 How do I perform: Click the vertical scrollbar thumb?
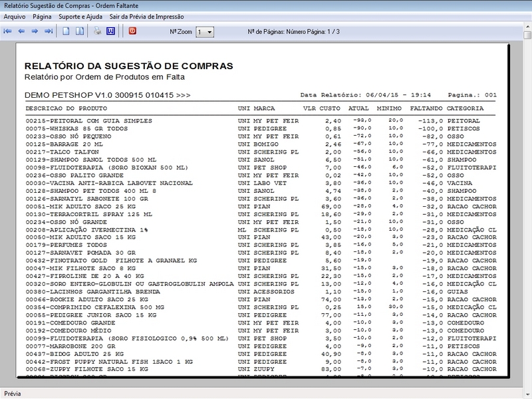click(x=527, y=35)
